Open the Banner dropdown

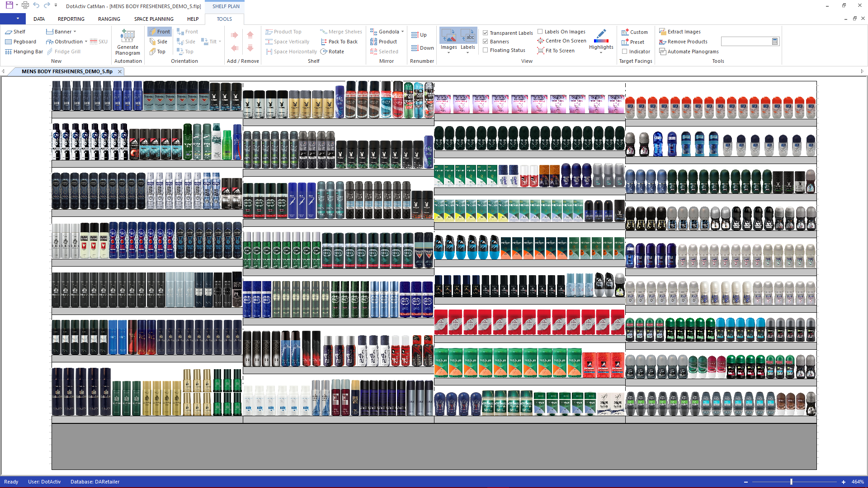pos(74,32)
